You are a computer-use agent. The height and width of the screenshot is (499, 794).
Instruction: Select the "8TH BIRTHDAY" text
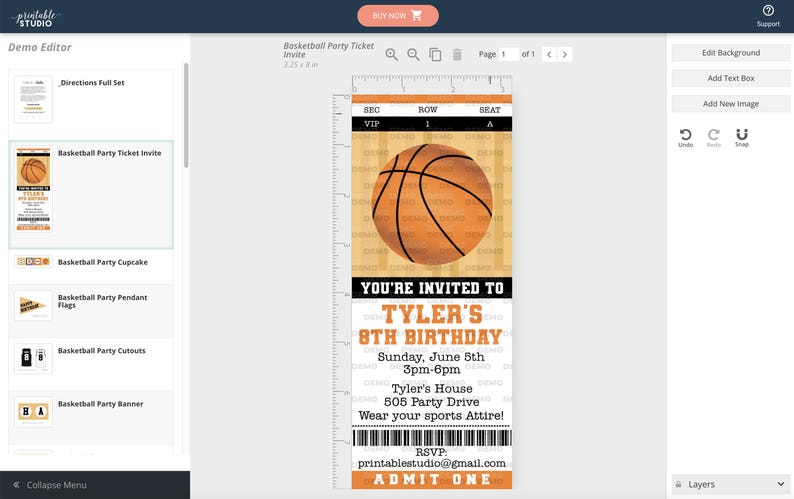click(430, 337)
